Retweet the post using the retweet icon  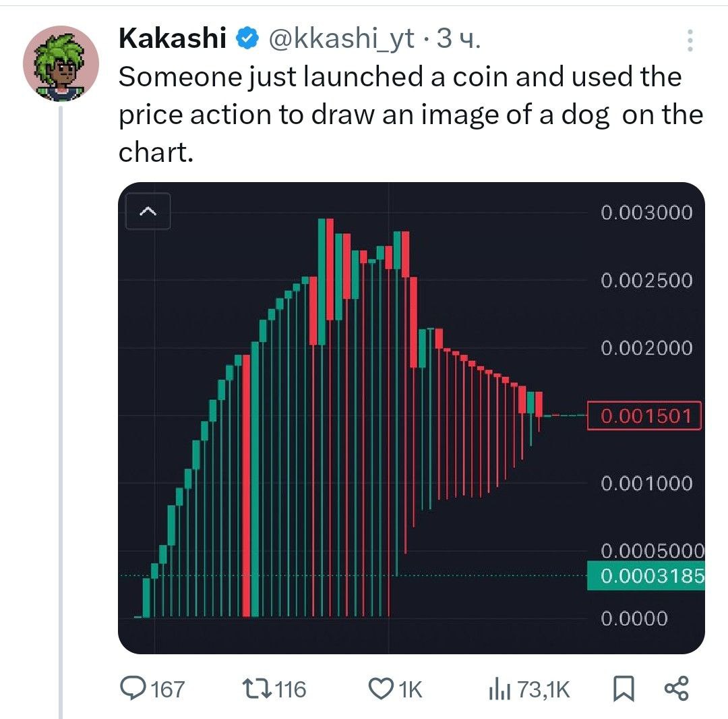(x=257, y=689)
